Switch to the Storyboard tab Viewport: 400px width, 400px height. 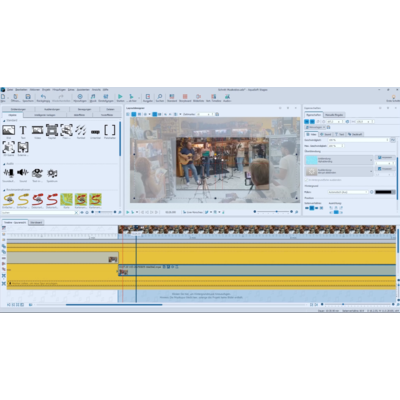click(36, 222)
